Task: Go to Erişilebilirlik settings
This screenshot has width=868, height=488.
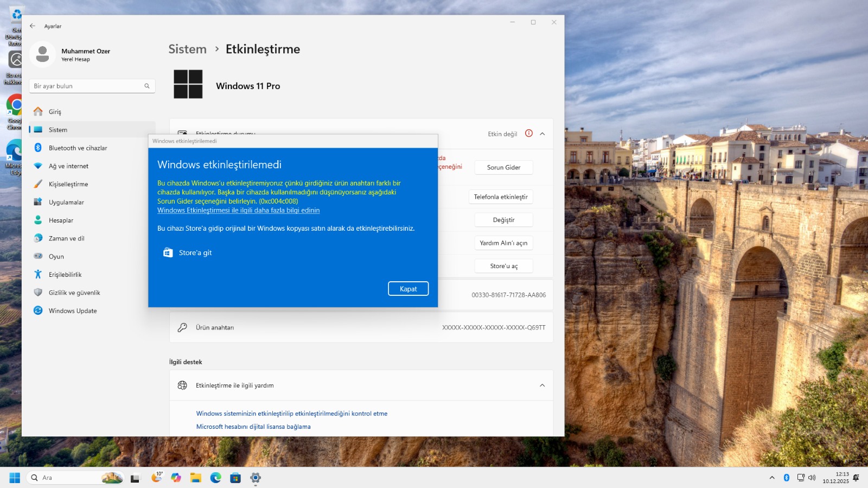Action: (x=92, y=275)
